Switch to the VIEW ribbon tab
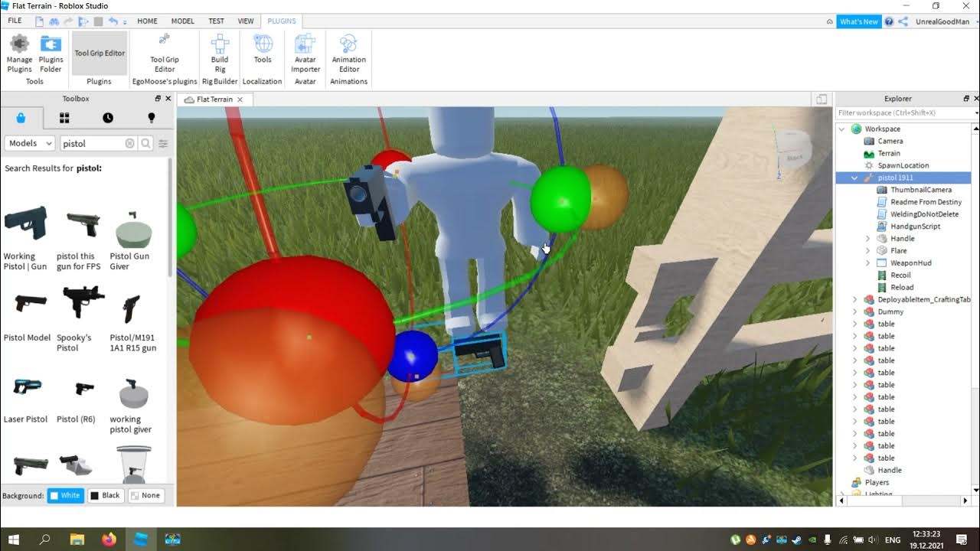Screen dimensions: 980x551 (246, 21)
